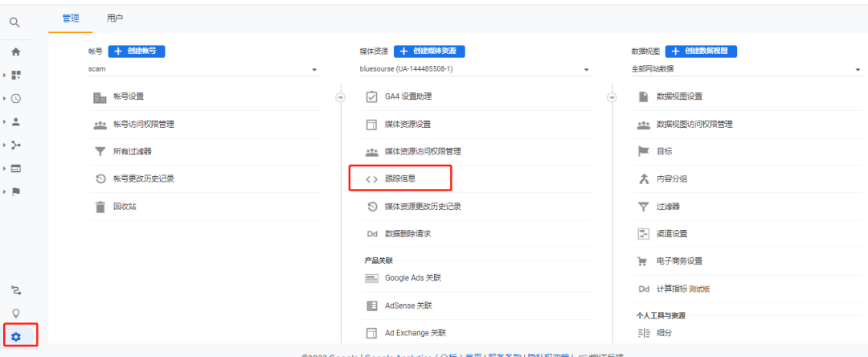Click the 创建数据视图 button
The width and height of the screenshot is (868, 357).
point(701,51)
